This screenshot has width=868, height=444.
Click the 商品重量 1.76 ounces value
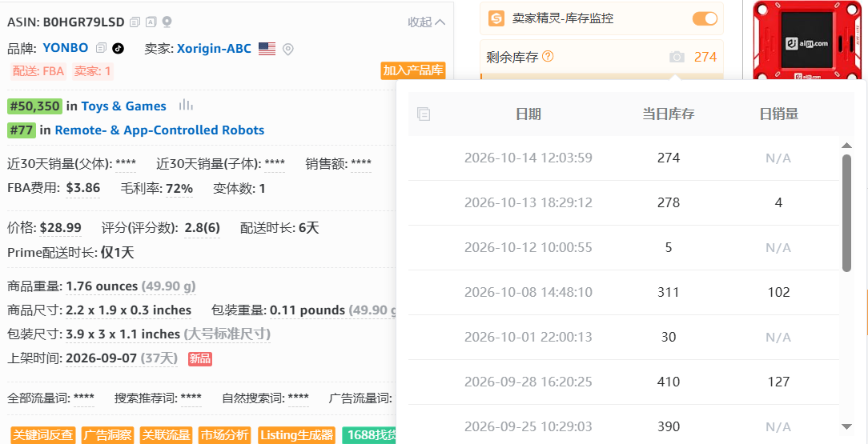click(x=102, y=286)
